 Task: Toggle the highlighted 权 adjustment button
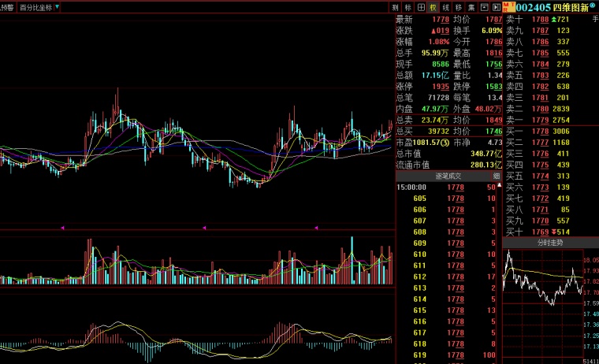(x=433, y=7)
